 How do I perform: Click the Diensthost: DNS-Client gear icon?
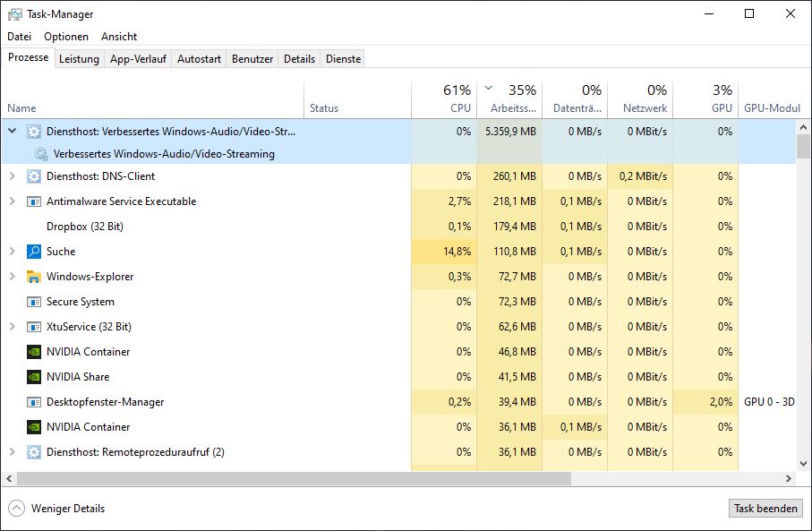34,176
